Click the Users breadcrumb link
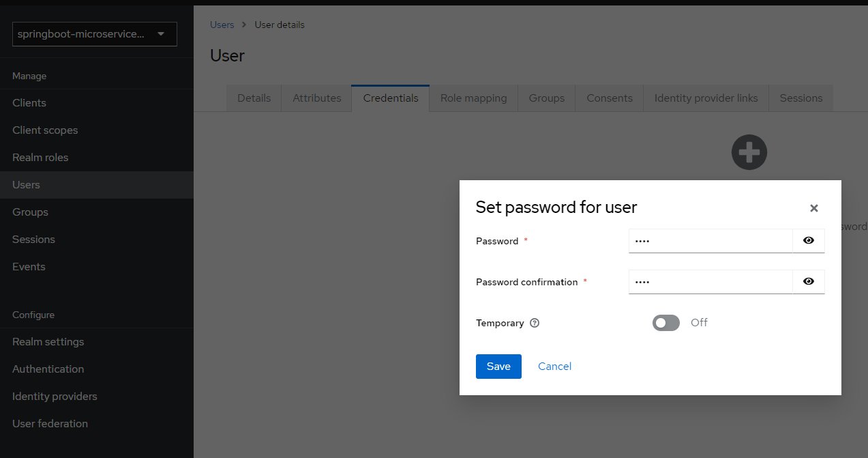The height and width of the screenshot is (458, 868). click(222, 25)
